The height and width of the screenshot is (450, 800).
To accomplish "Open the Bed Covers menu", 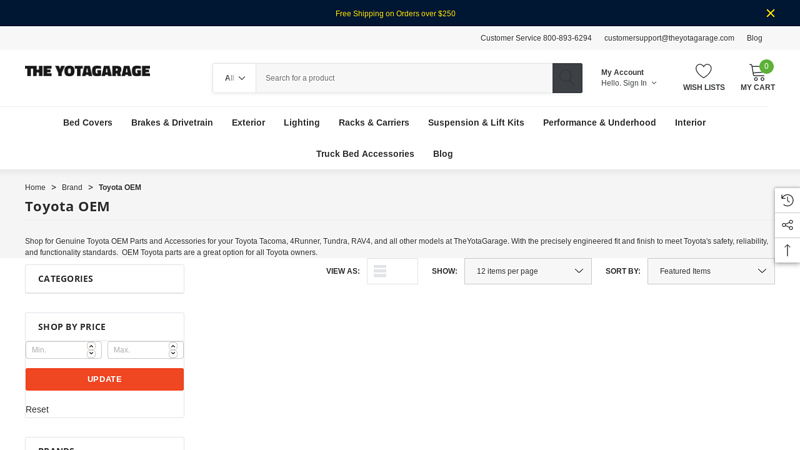I will [x=88, y=123].
